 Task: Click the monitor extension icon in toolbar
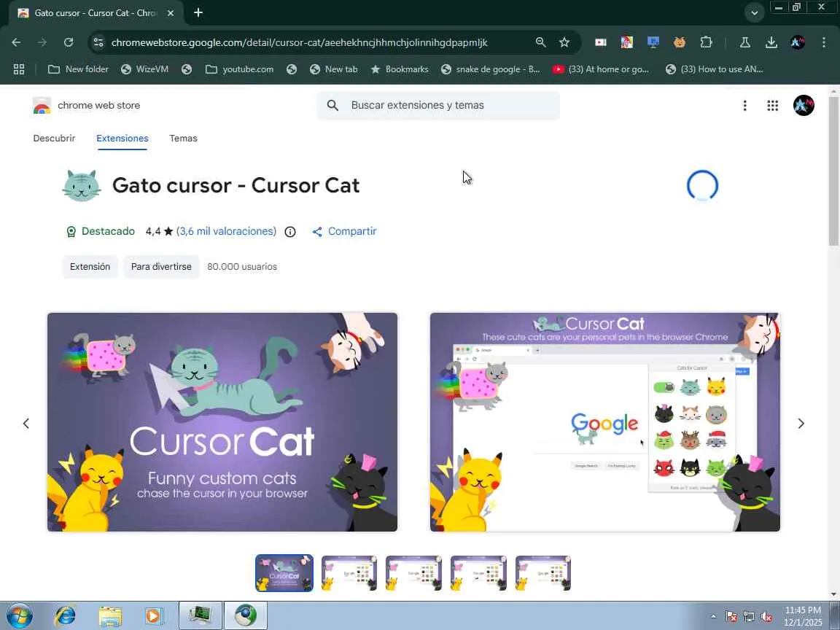[x=653, y=42]
